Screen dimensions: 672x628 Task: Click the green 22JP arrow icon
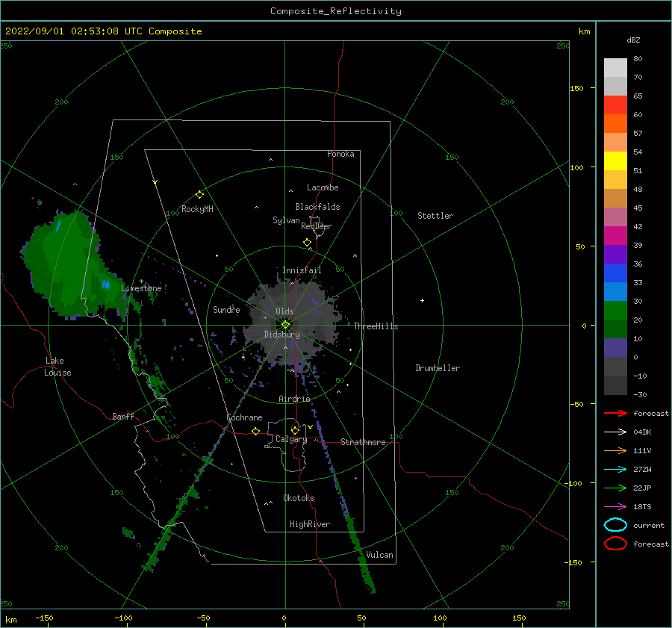(x=615, y=488)
